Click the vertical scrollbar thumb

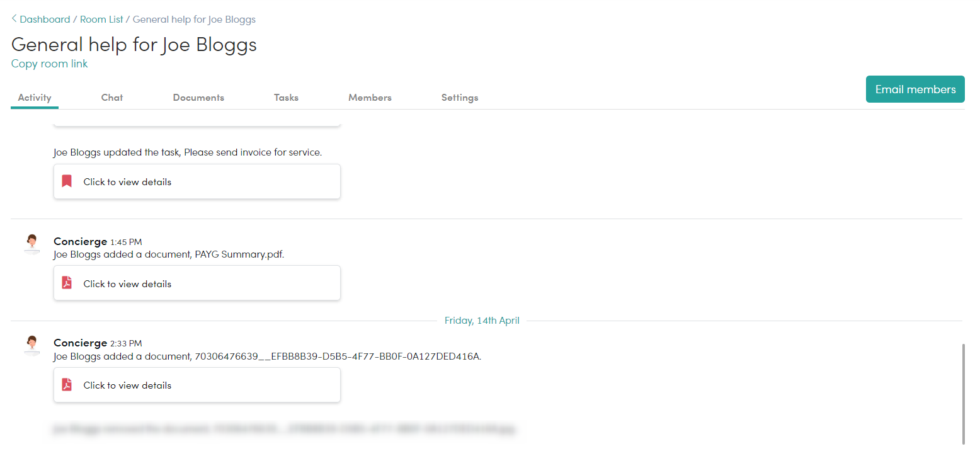point(963,394)
